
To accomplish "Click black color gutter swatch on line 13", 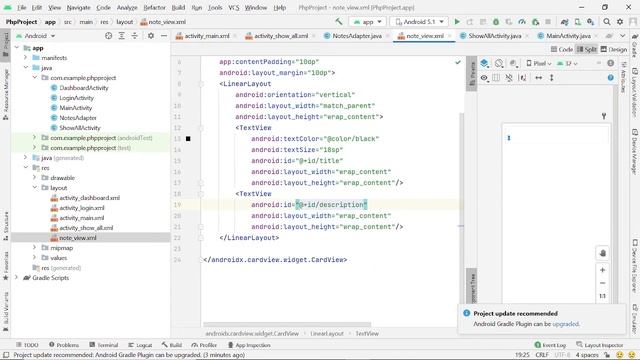I will click(x=188, y=139).
